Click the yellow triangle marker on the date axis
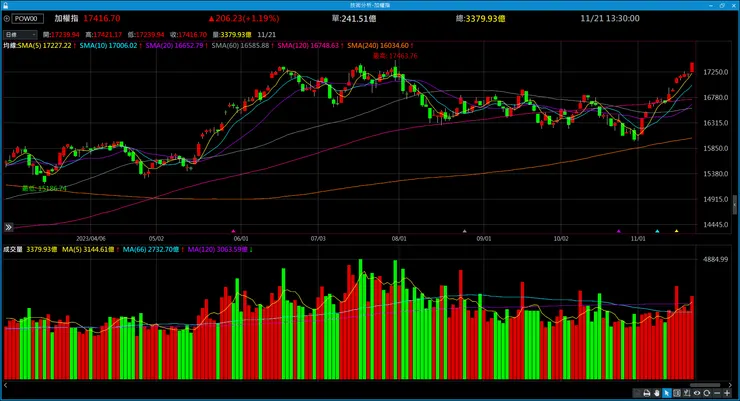This screenshot has height=401, width=740. 676,231
